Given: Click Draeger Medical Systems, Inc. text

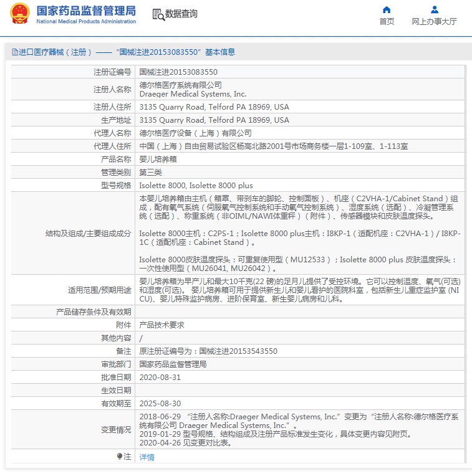Looking at the screenshot, I should pyautogui.click(x=193, y=94).
